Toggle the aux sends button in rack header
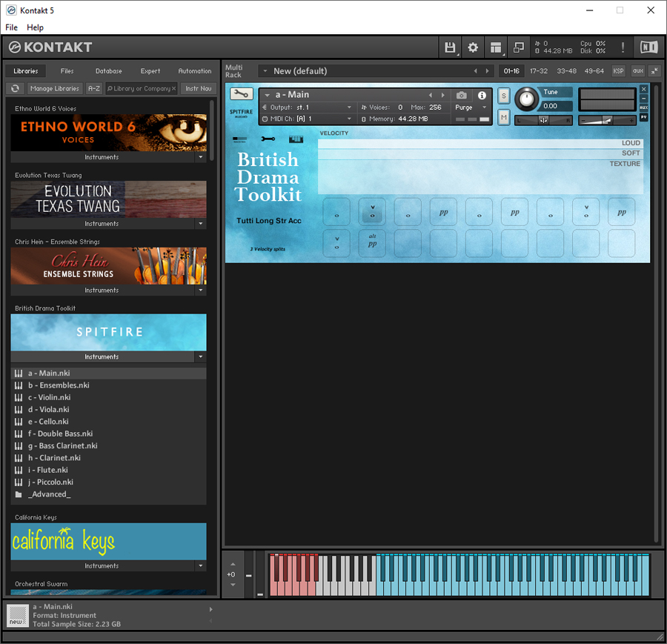Image resolution: width=667 pixels, height=644 pixels. (x=637, y=71)
